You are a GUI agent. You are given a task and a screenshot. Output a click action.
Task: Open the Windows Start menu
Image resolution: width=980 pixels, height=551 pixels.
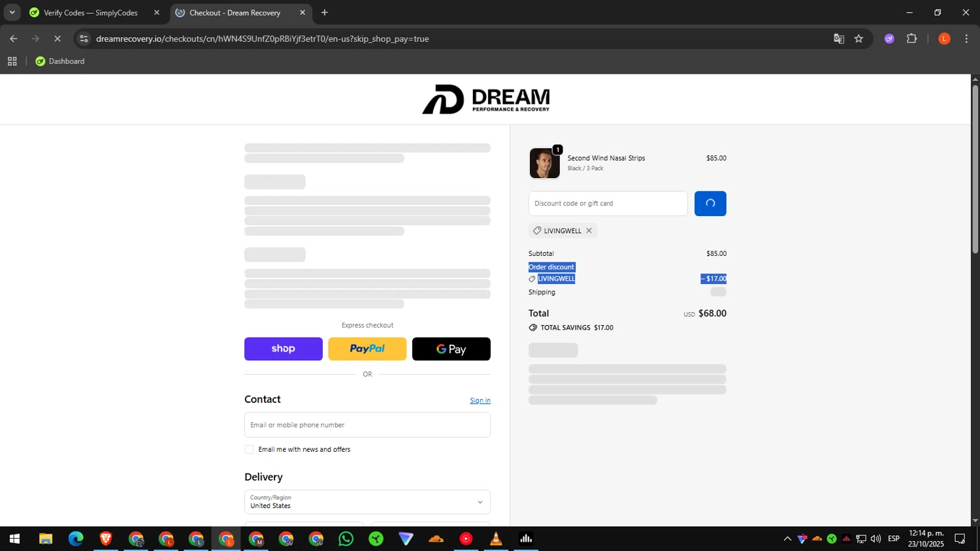[14, 539]
